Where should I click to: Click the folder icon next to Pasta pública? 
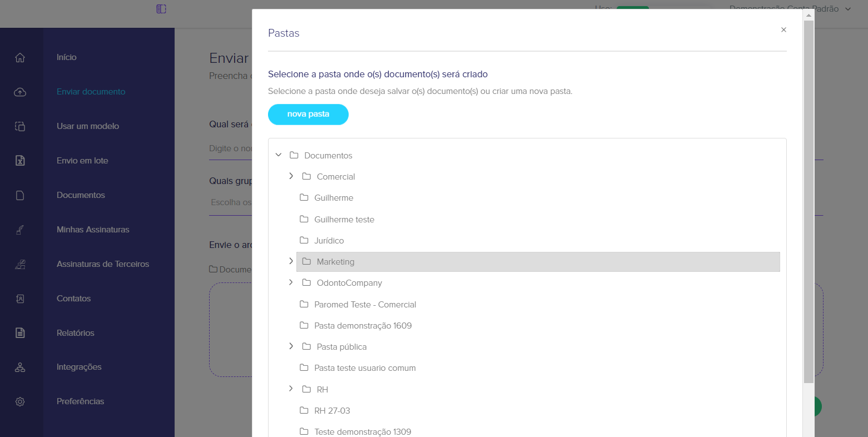click(x=306, y=346)
